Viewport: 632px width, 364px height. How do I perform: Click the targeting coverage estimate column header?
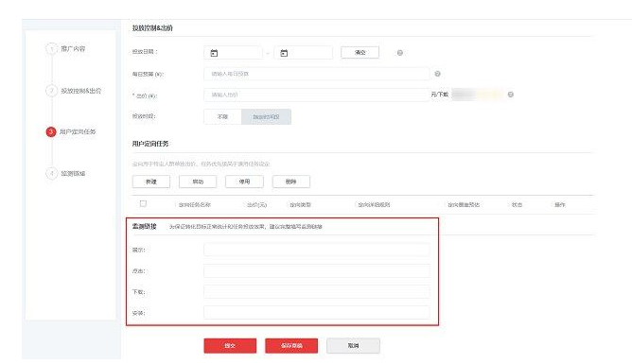(464, 205)
